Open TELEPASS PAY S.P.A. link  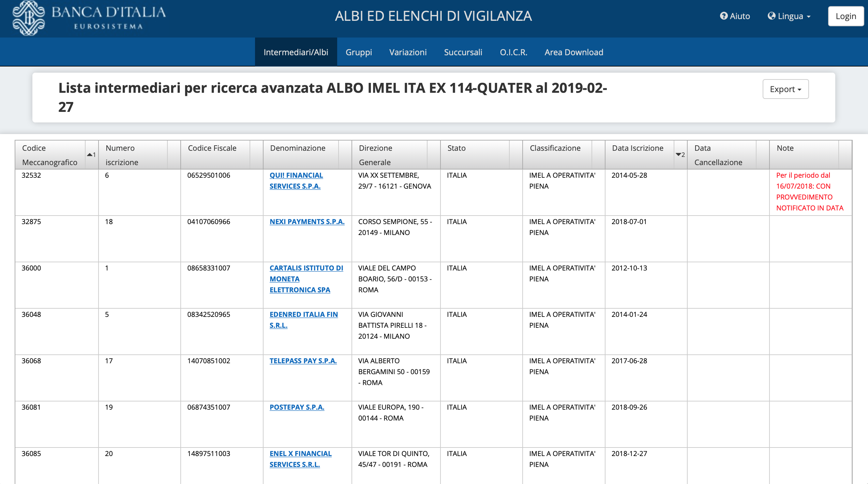tap(303, 361)
